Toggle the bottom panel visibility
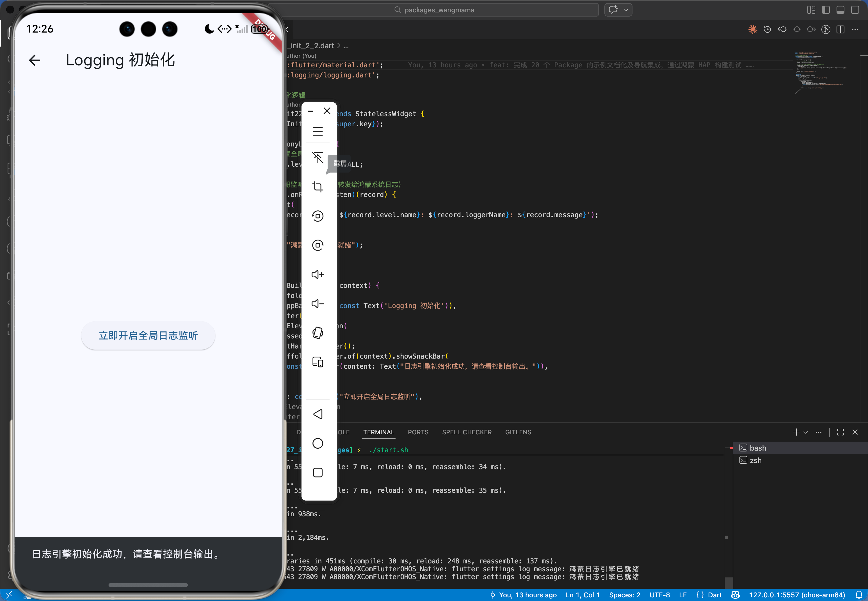 tap(840, 10)
